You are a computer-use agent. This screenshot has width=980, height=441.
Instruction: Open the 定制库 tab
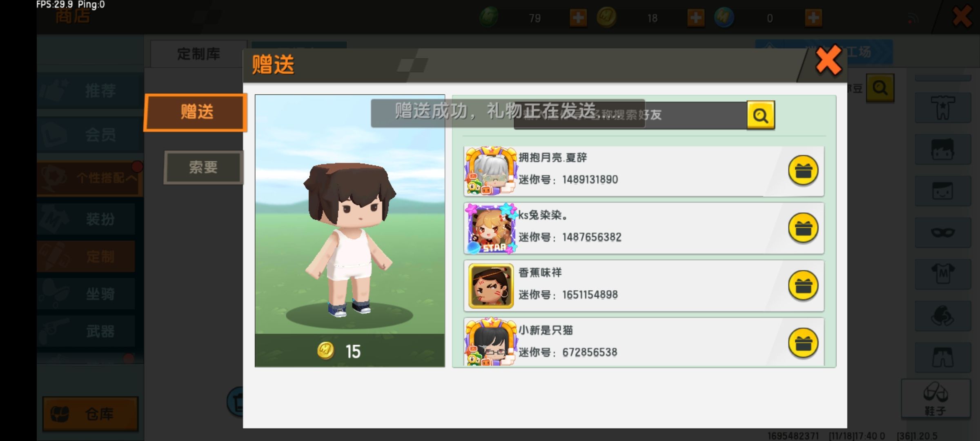[198, 54]
